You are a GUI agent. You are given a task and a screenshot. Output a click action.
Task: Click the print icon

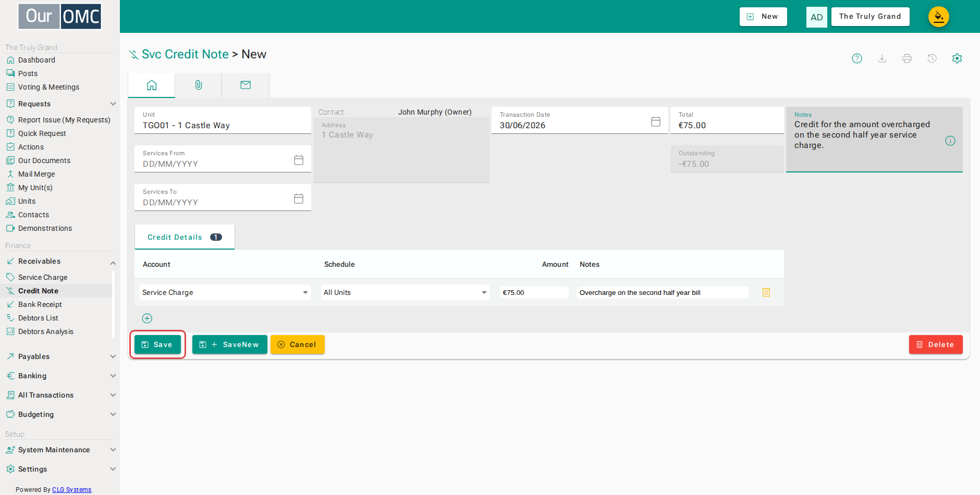coord(907,58)
